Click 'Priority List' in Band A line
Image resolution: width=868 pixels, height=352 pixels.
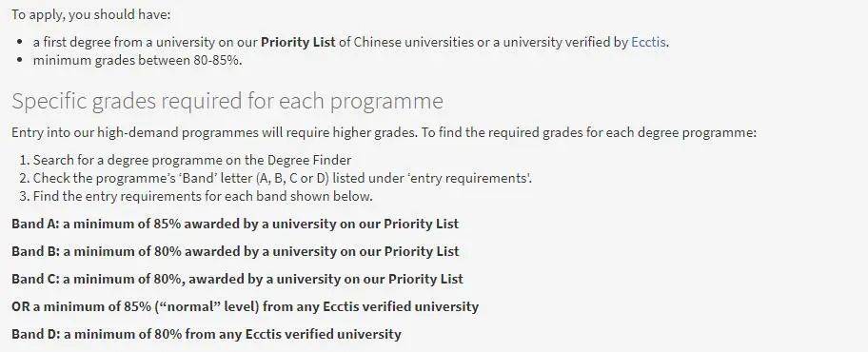tap(422, 225)
